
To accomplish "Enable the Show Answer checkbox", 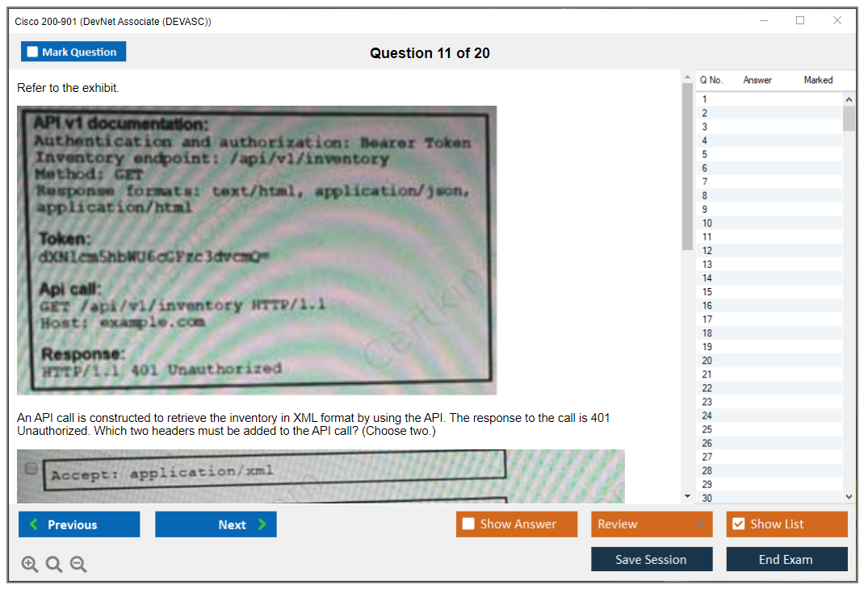I will [x=468, y=524].
